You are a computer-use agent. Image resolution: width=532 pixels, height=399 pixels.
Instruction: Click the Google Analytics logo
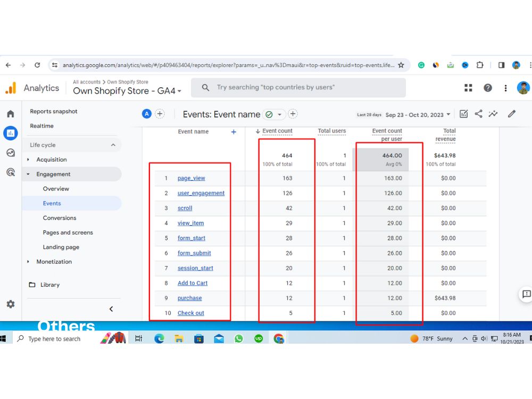[11, 88]
